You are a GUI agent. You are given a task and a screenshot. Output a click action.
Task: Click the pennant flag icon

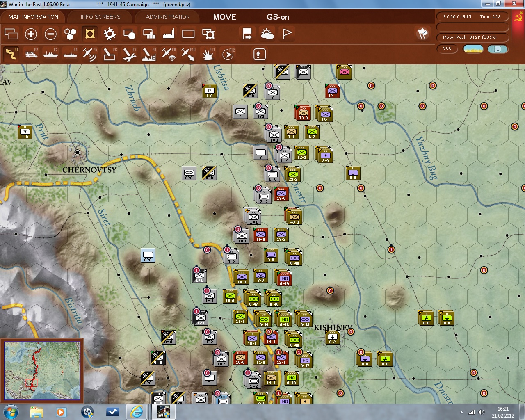pos(287,34)
